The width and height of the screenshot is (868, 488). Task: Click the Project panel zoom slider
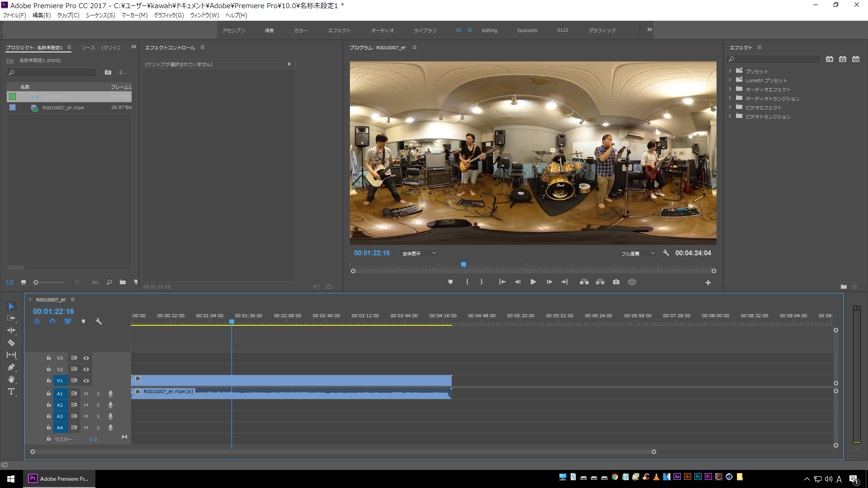coord(49,282)
